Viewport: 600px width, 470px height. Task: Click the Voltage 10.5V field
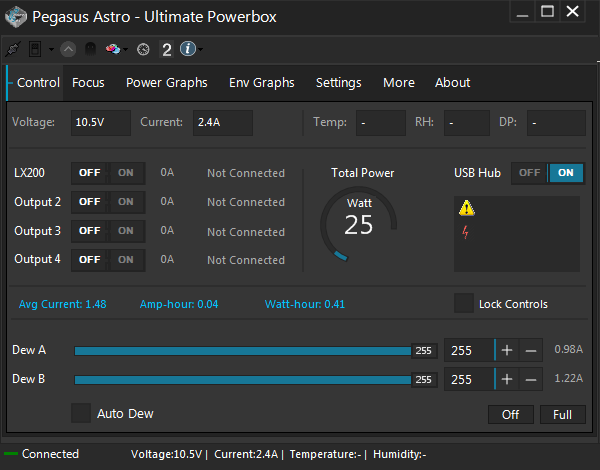point(101,122)
